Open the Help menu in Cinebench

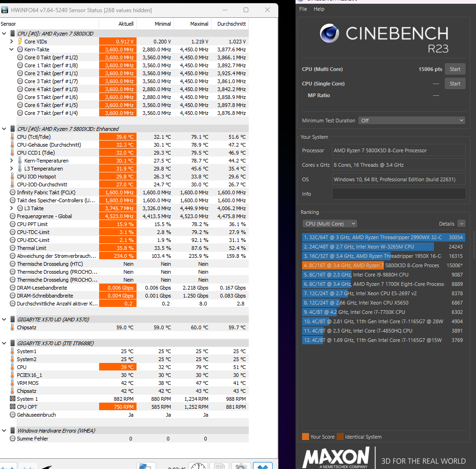[319, 9]
